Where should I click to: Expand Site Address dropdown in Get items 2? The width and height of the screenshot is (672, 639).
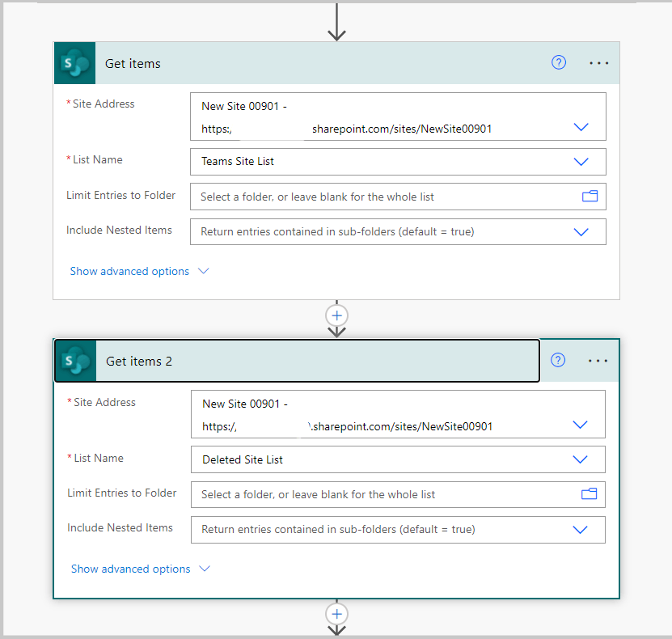(580, 425)
